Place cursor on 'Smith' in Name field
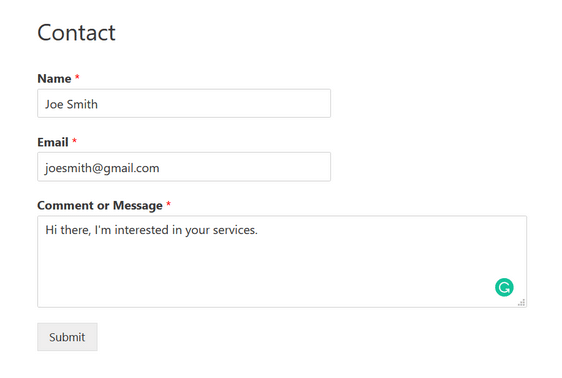This screenshot has width=562, height=378. pyautogui.click(x=82, y=104)
